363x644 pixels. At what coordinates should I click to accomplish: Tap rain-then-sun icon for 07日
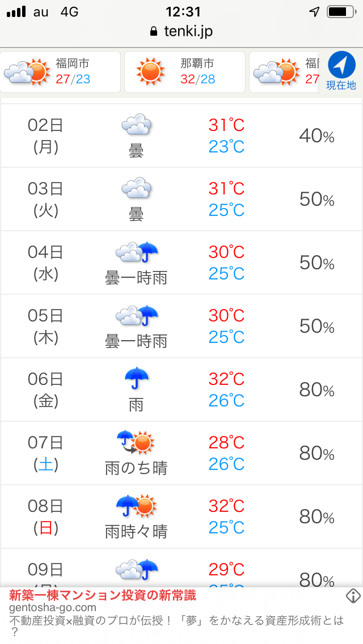click(136, 442)
